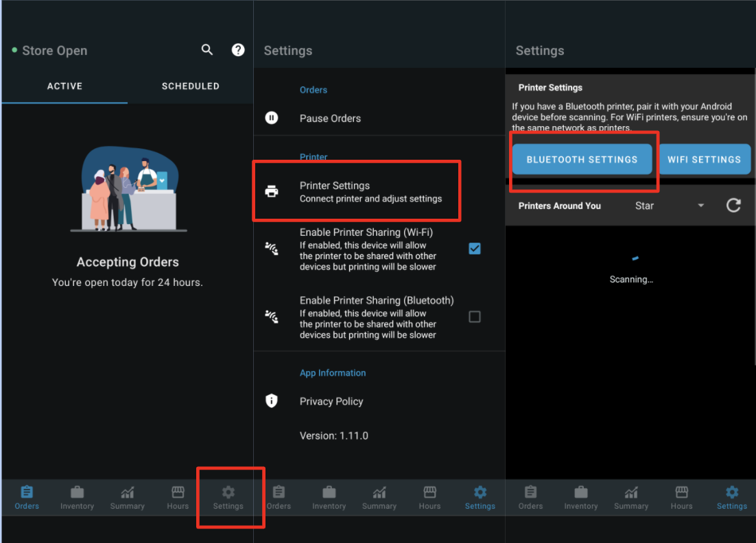Open search on Store Open screen
756x543 pixels.
pyautogui.click(x=207, y=49)
